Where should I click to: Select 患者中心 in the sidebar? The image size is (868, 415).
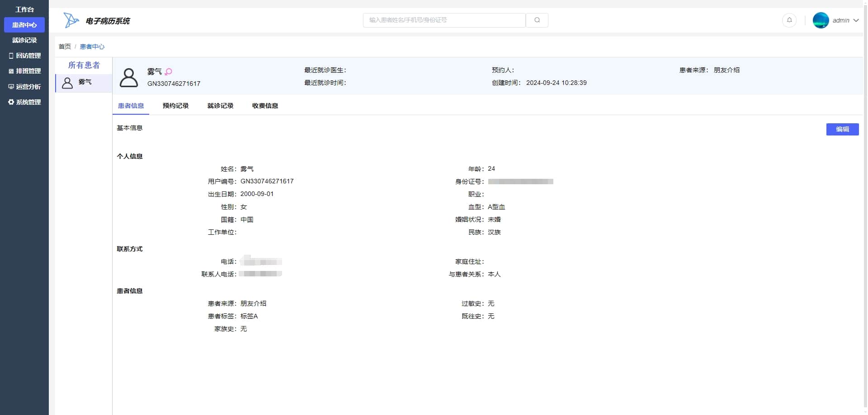tap(24, 25)
